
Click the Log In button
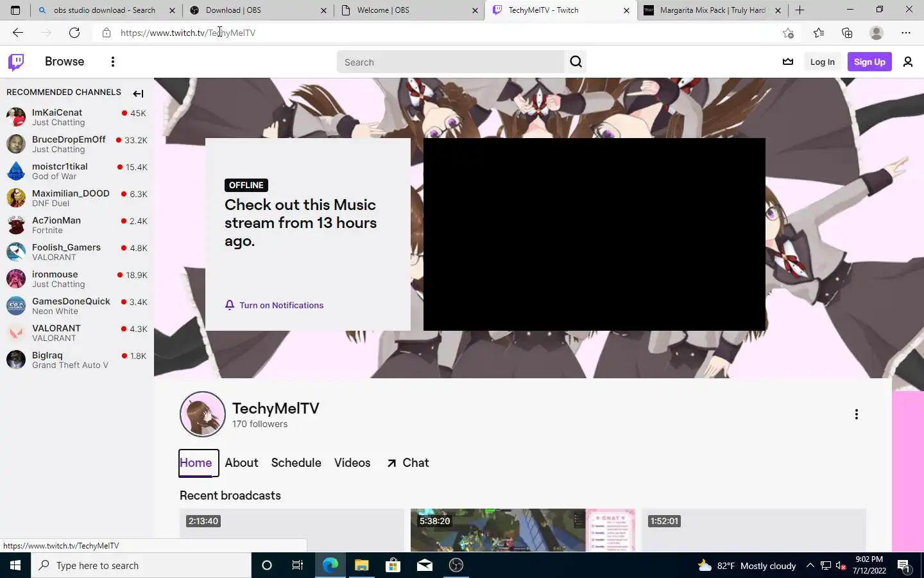pyautogui.click(x=822, y=62)
